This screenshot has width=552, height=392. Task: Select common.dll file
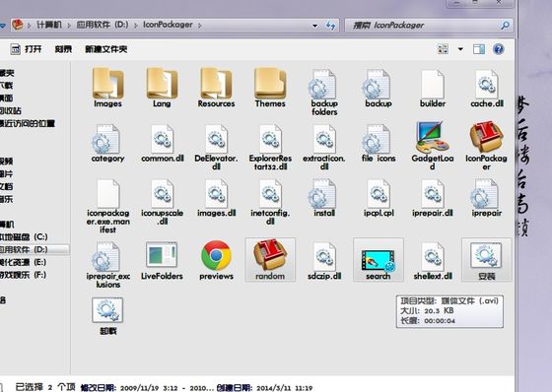[x=163, y=143]
